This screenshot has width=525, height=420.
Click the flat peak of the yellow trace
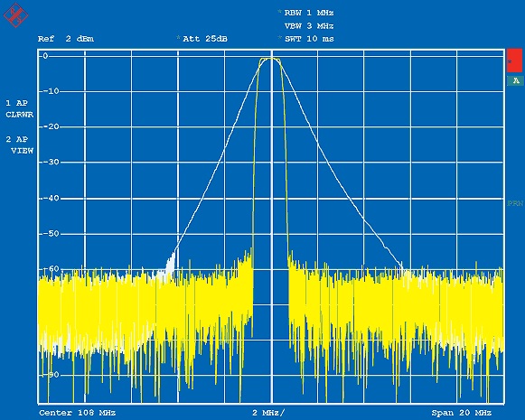pos(270,59)
